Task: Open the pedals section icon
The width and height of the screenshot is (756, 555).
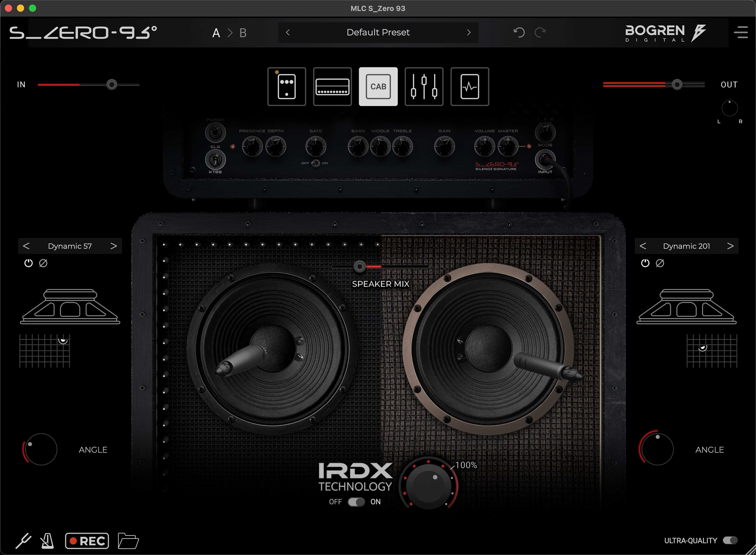Action: (286, 87)
